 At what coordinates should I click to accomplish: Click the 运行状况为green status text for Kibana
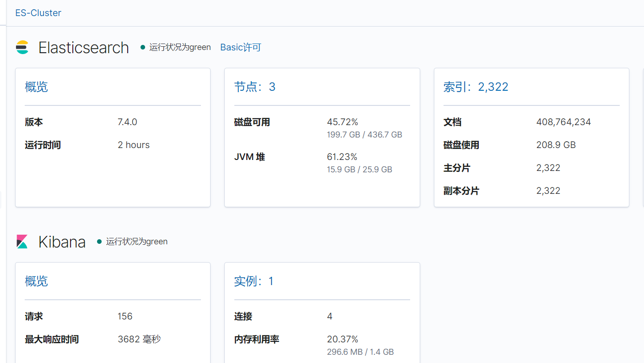pos(137,241)
